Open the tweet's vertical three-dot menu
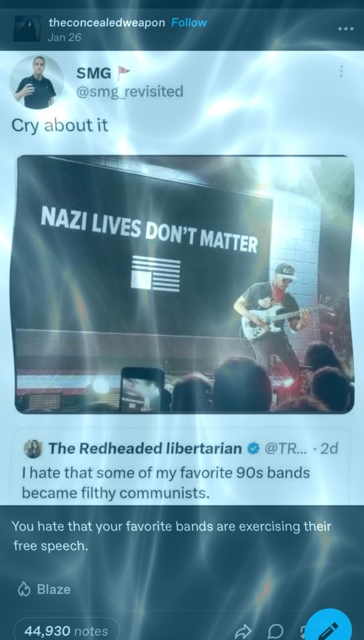 pos(341,72)
